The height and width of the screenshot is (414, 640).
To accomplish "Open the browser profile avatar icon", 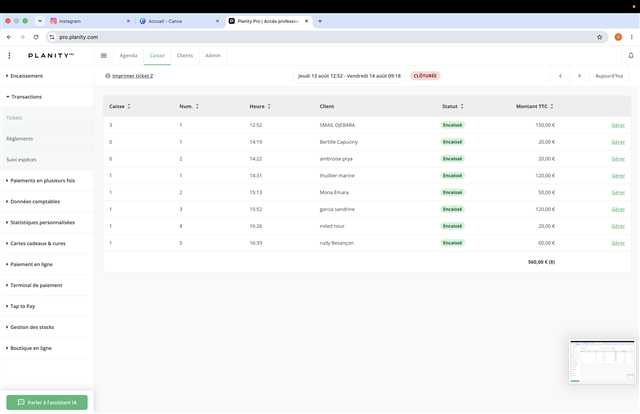I will pyautogui.click(x=618, y=37).
